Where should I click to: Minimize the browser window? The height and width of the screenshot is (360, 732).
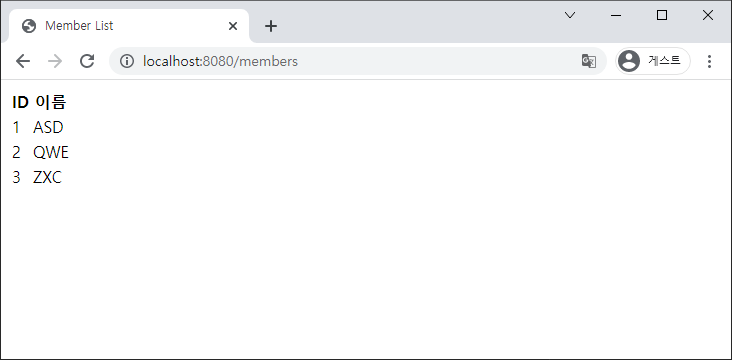click(616, 15)
